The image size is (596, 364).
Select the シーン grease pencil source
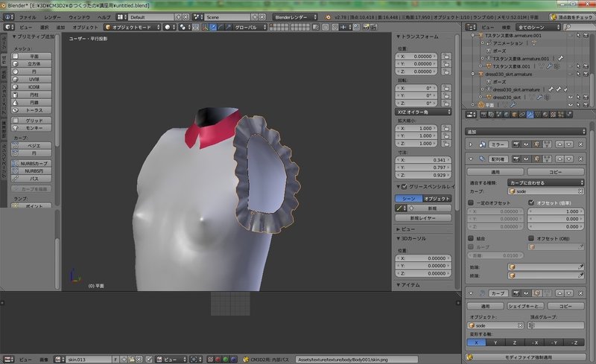tap(408, 199)
